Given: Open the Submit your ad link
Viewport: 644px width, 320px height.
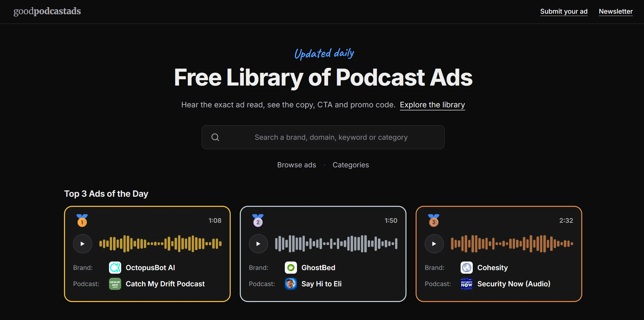Looking at the screenshot, I should click(x=564, y=11).
